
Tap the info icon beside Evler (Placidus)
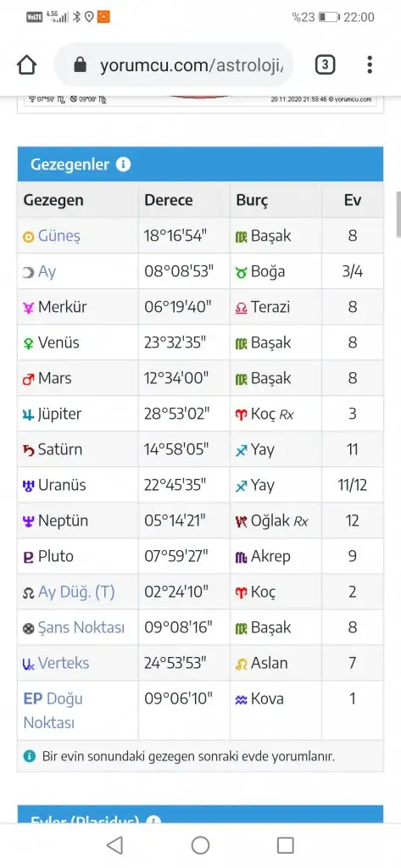[x=153, y=821]
